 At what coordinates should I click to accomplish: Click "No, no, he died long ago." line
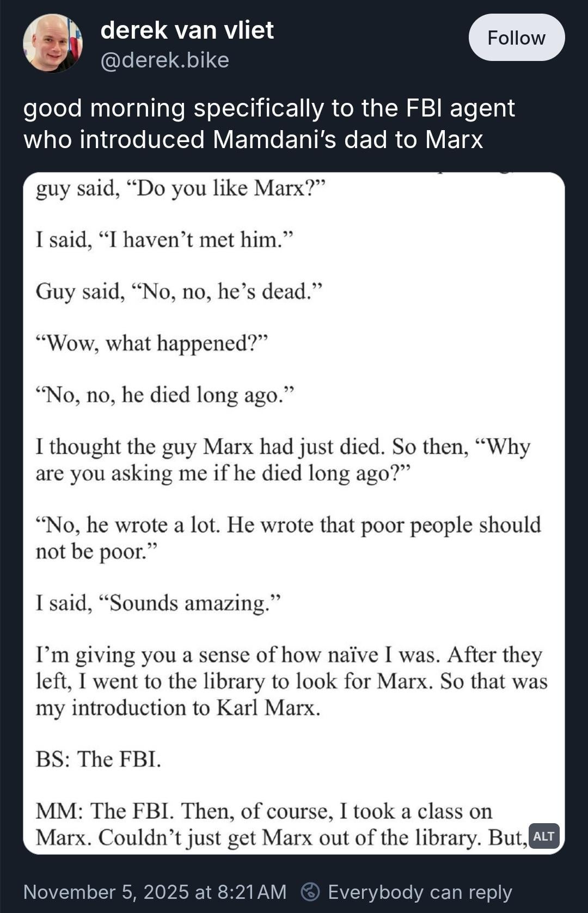click(164, 395)
